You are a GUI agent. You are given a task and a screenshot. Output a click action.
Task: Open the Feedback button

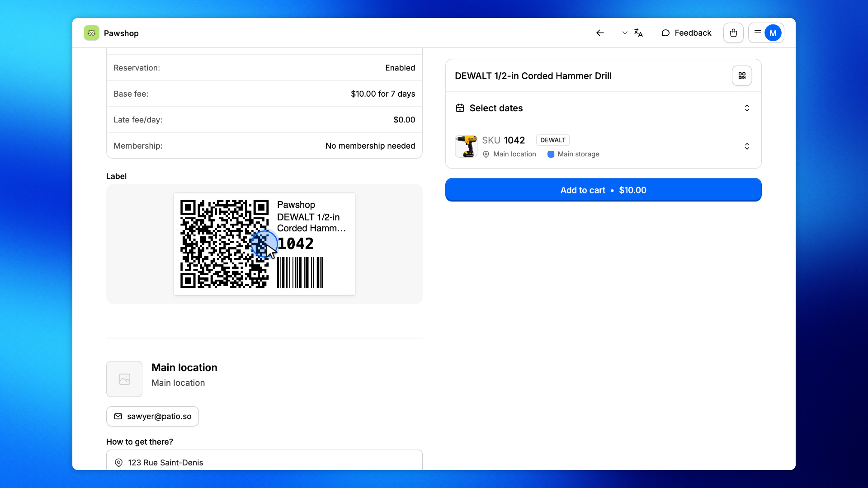pyautogui.click(x=686, y=33)
